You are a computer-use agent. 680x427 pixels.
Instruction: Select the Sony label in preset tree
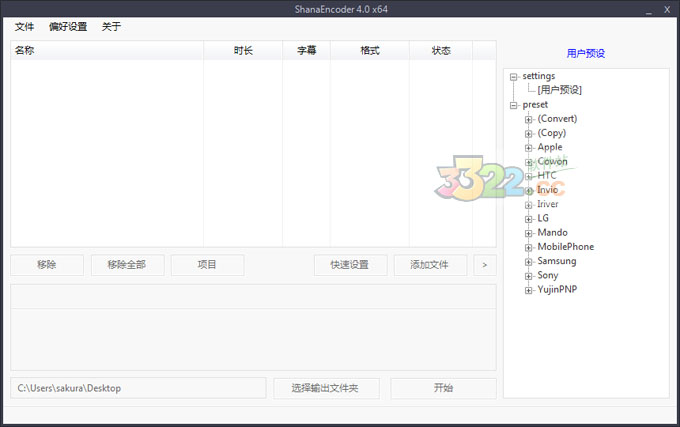(x=548, y=276)
